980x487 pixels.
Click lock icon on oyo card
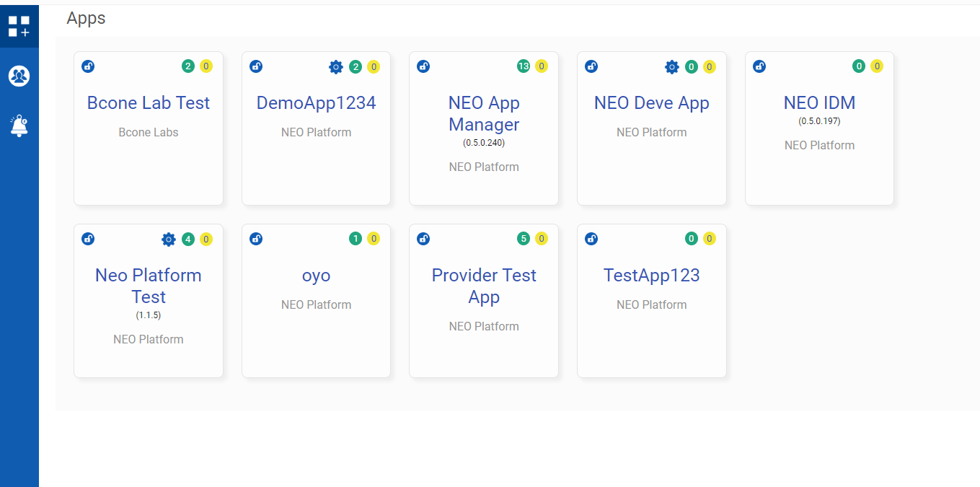(x=256, y=239)
